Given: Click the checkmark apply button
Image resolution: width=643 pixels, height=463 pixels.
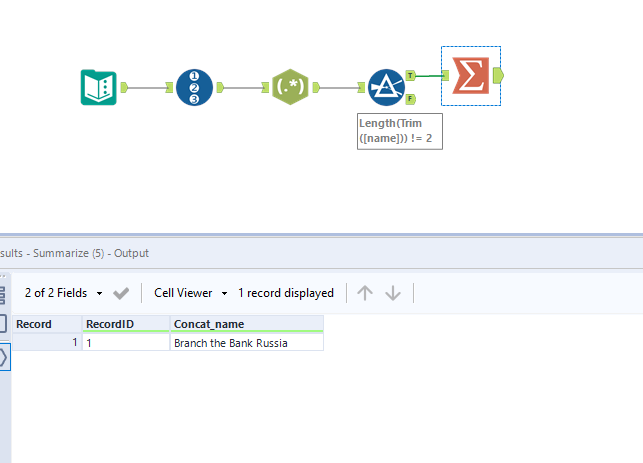Looking at the screenshot, I should (x=121, y=293).
